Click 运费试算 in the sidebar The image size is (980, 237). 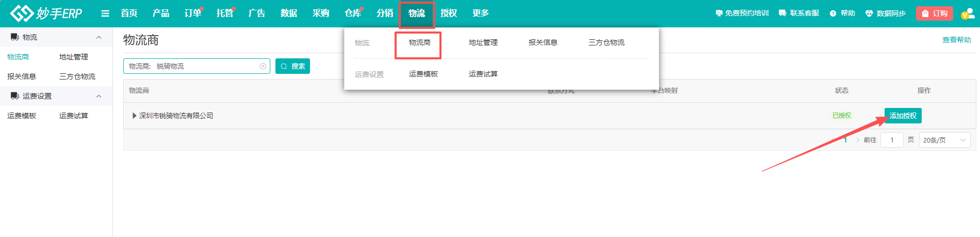coord(74,116)
